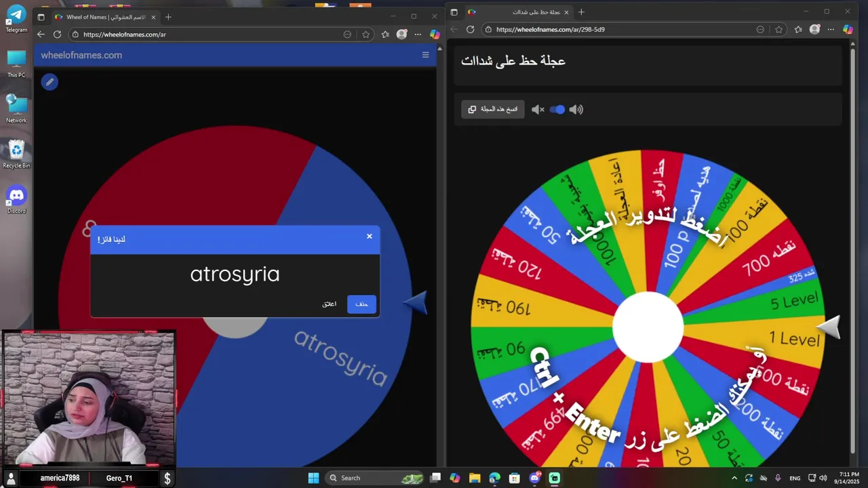The height and width of the screenshot is (488, 868).
Task: Open Discord from the taskbar
Action: [534, 478]
